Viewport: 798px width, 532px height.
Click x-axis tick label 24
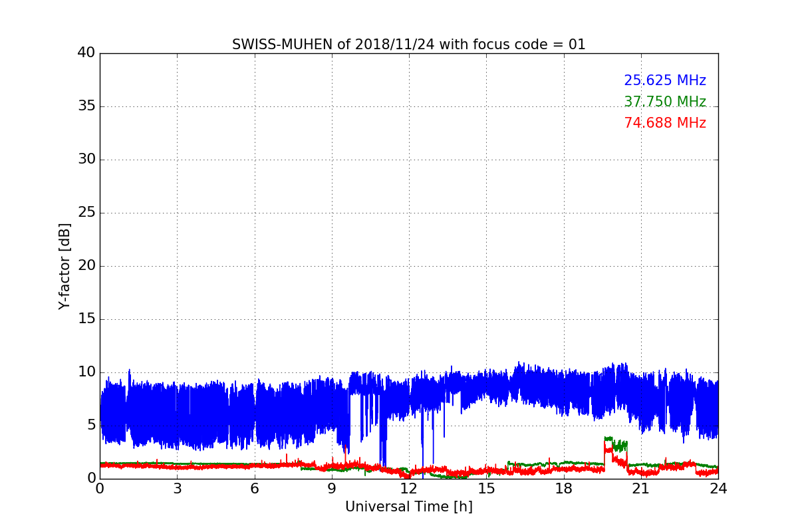718,489
